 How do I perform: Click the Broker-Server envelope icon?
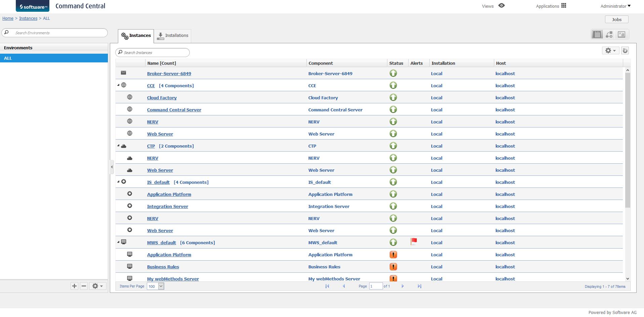tap(124, 73)
